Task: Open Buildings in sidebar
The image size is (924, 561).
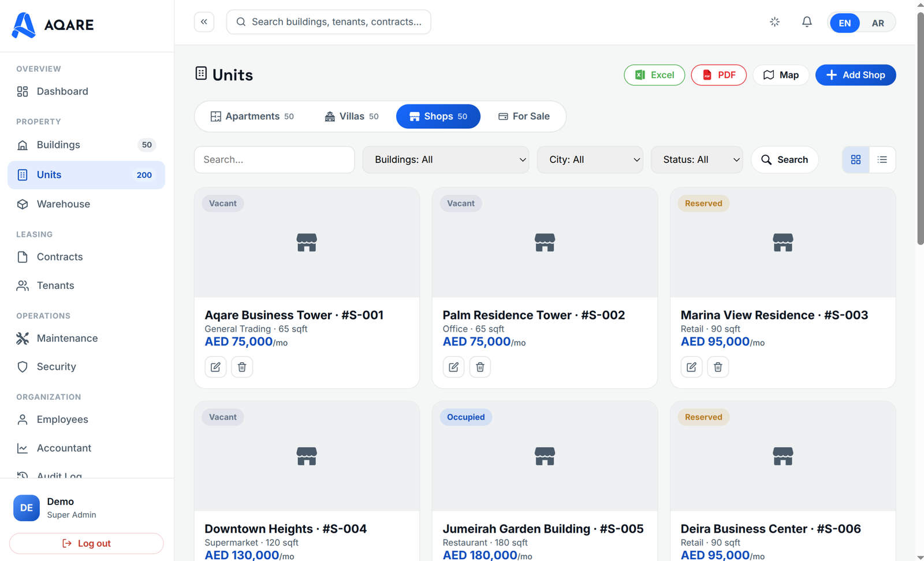Action: [x=86, y=145]
